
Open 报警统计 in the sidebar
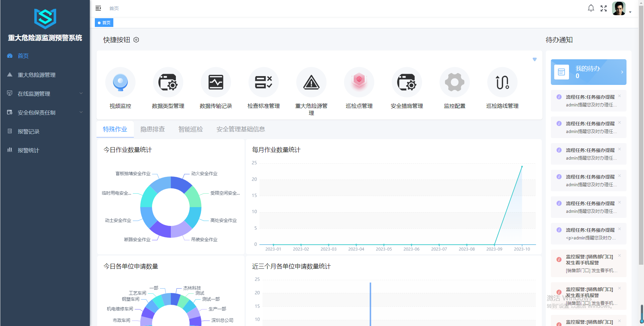[45, 150]
